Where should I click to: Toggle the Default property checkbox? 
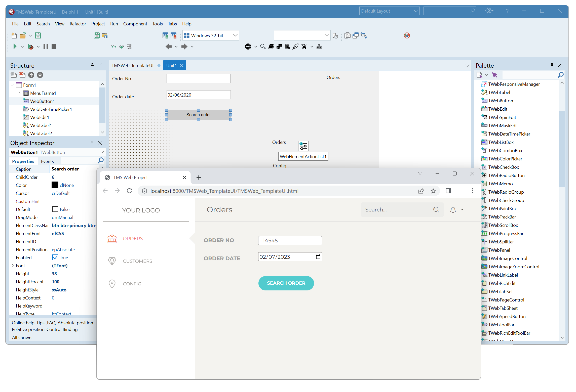click(55, 209)
